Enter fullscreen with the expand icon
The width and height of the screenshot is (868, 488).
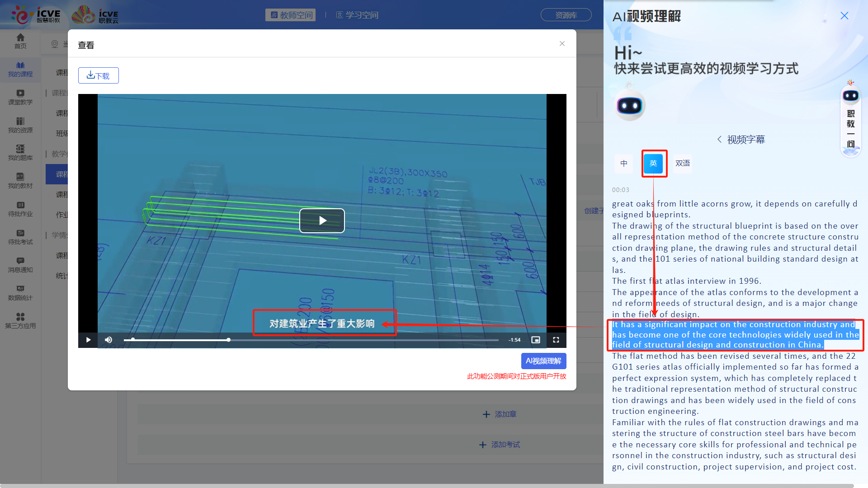(556, 340)
